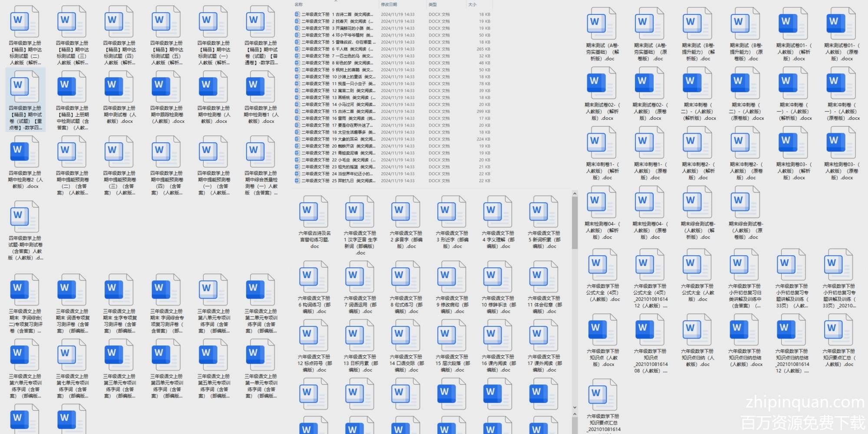Select the row '二年级语文下册 1 古诗二首'
This screenshot has width=868, height=434.
click(x=392, y=14)
